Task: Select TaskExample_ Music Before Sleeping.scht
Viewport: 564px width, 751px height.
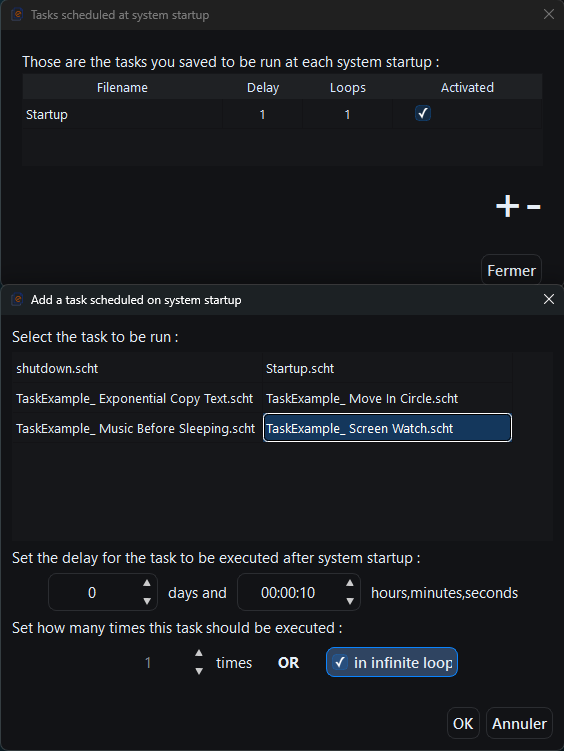Action: coord(137,428)
